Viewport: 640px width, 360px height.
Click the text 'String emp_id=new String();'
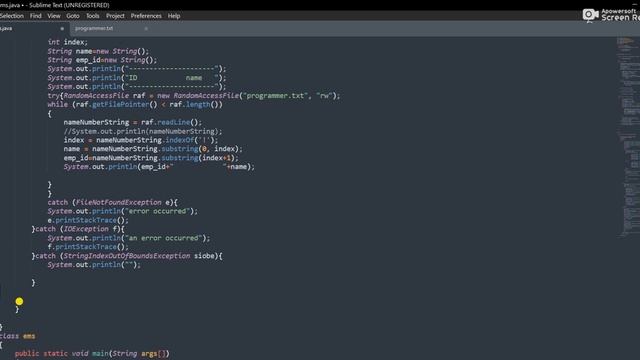point(102,60)
